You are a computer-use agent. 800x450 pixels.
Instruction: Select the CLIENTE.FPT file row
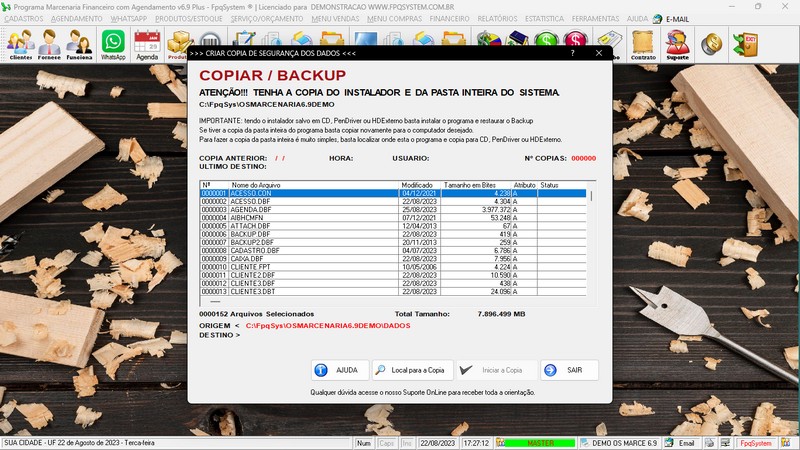coord(393,267)
